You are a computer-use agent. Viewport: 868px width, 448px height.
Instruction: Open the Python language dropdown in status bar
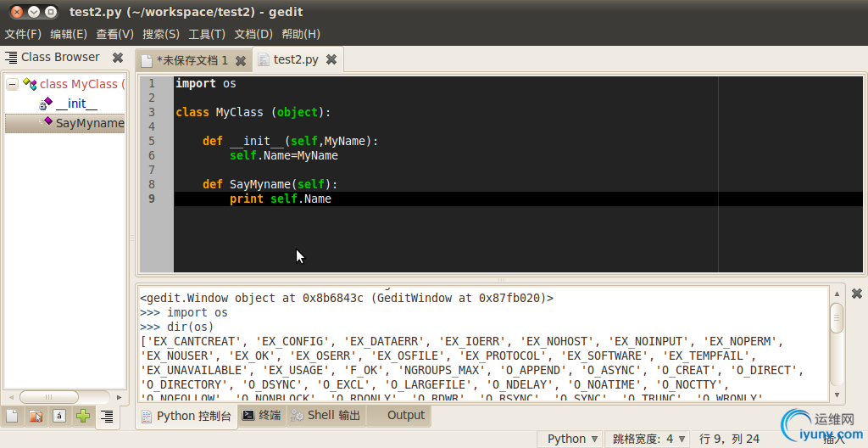[x=571, y=440]
